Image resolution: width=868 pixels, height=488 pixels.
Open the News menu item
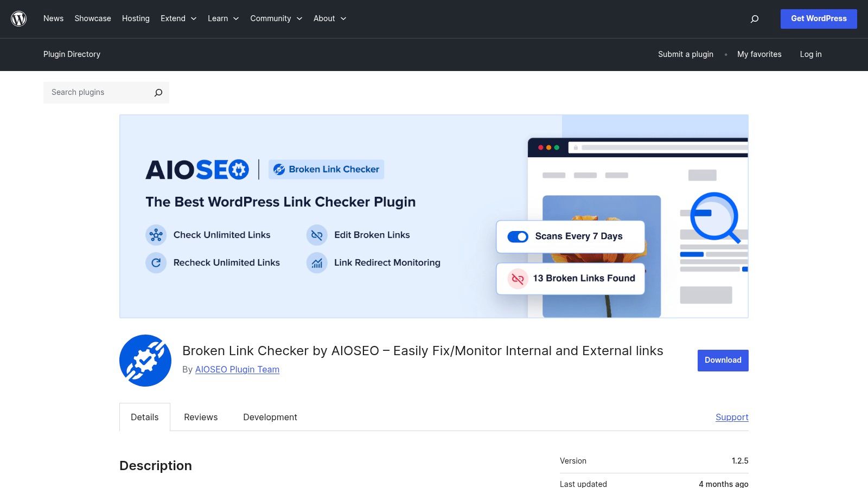tap(53, 18)
